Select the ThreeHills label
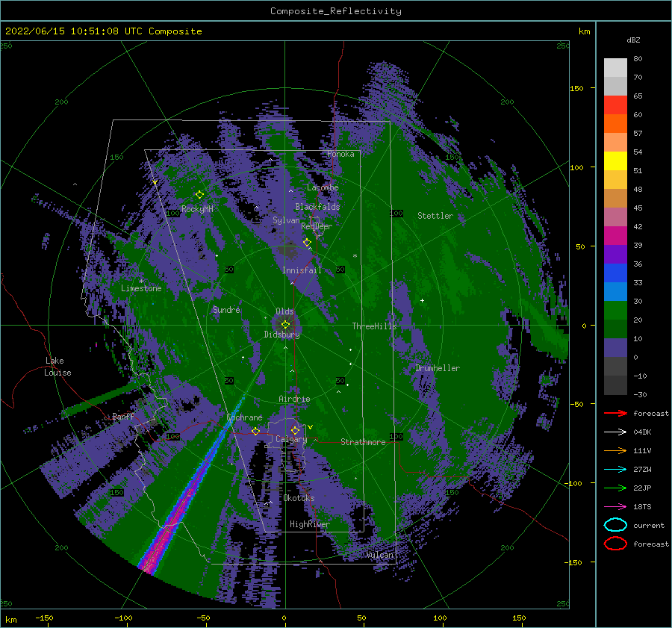 (x=374, y=326)
